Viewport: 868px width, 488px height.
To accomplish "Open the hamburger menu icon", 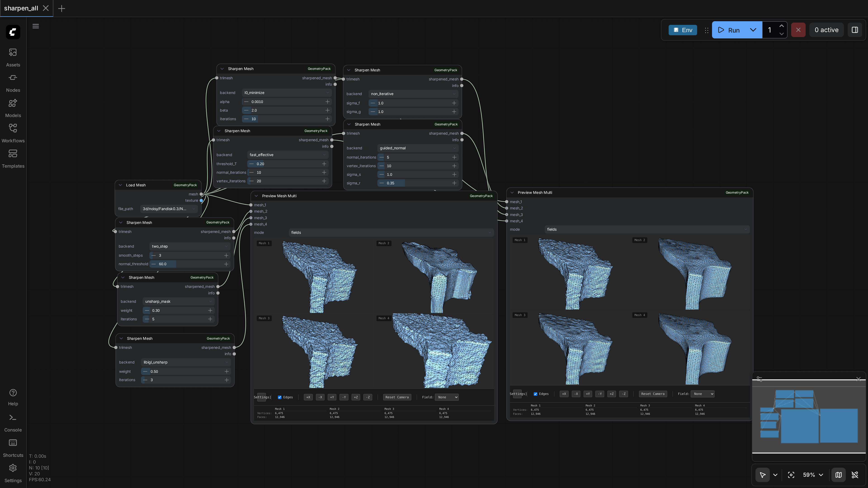I will coord(35,26).
